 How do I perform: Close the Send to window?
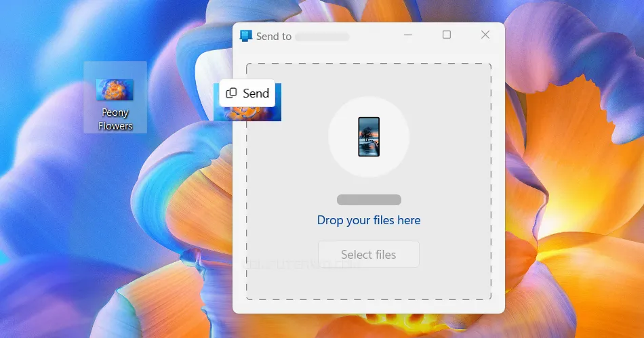pyautogui.click(x=485, y=35)
